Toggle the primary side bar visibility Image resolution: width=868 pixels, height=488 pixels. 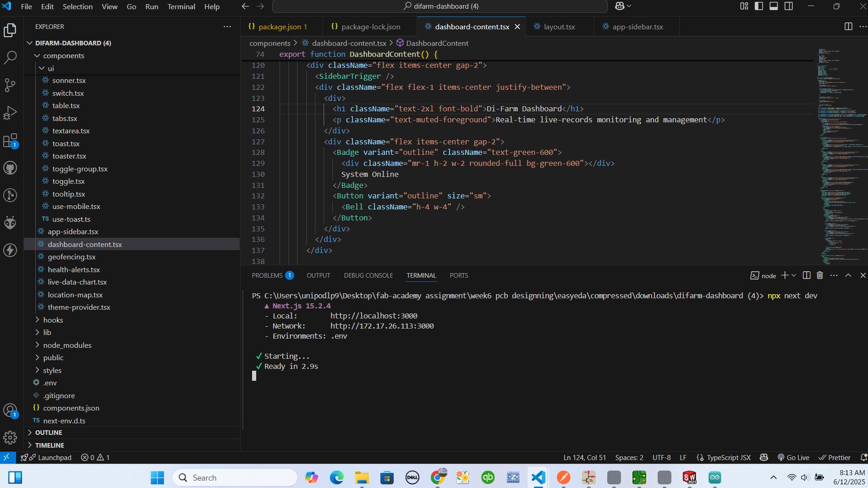pyautogui.click(x=759, y=6)
